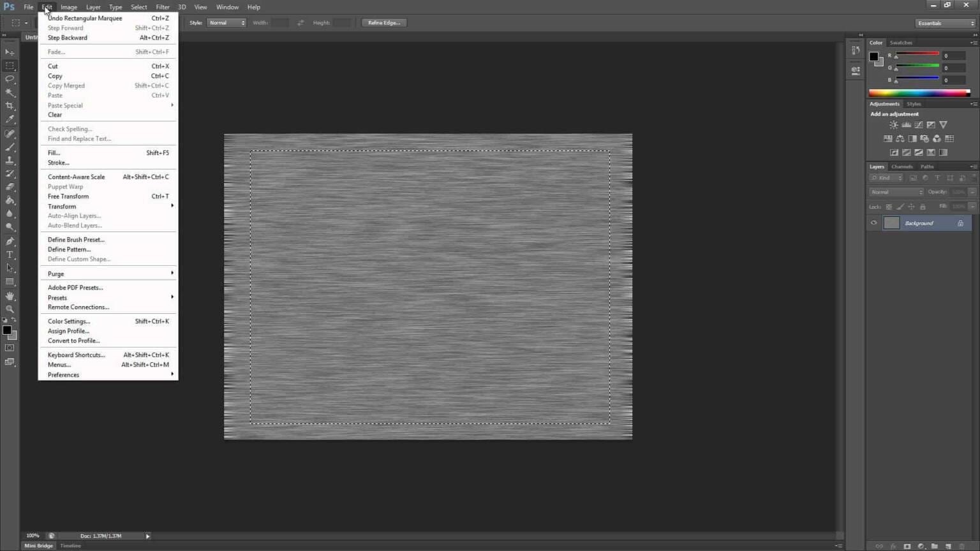The image size is (980, 551).
Task: Select the Hand tool
Action: [x=10, y=296]
